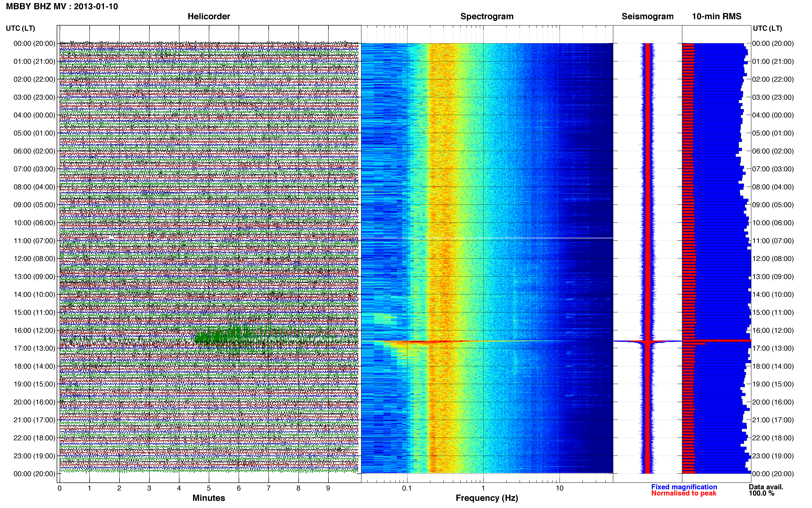Click the Normalised to peak legend text

[x=684, y=493]
